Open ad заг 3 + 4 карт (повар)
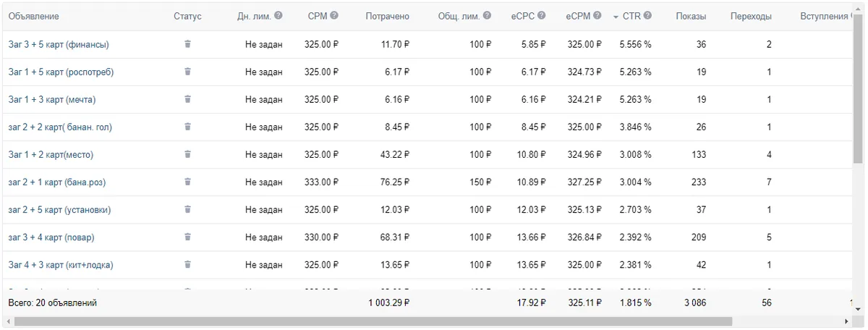Screen dimensions: 868x330 tap(51, 237)
